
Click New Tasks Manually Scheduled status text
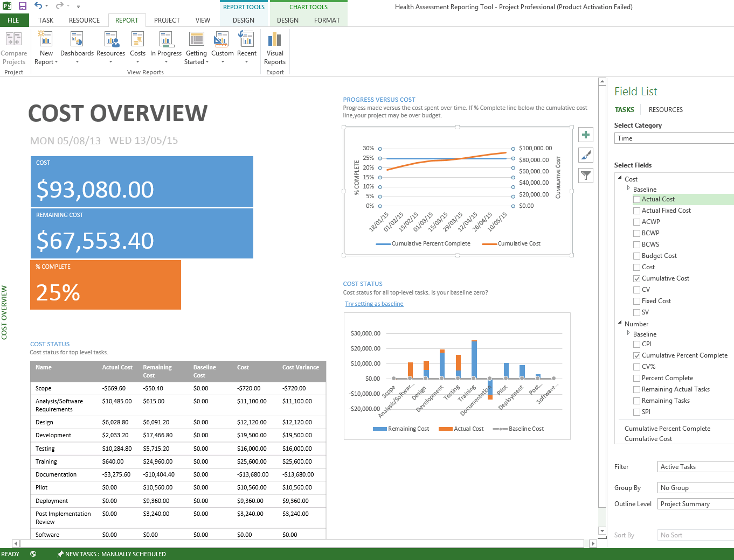115,554
